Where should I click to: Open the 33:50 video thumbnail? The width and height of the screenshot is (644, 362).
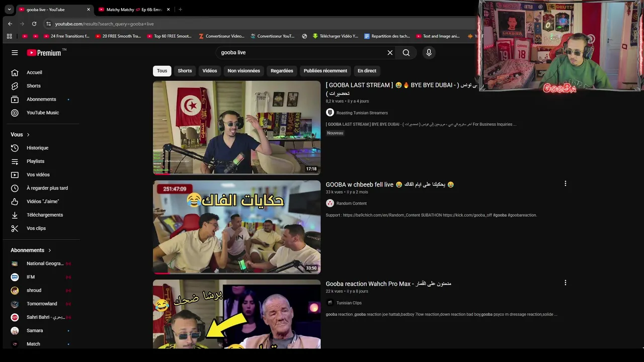[236, 227]
